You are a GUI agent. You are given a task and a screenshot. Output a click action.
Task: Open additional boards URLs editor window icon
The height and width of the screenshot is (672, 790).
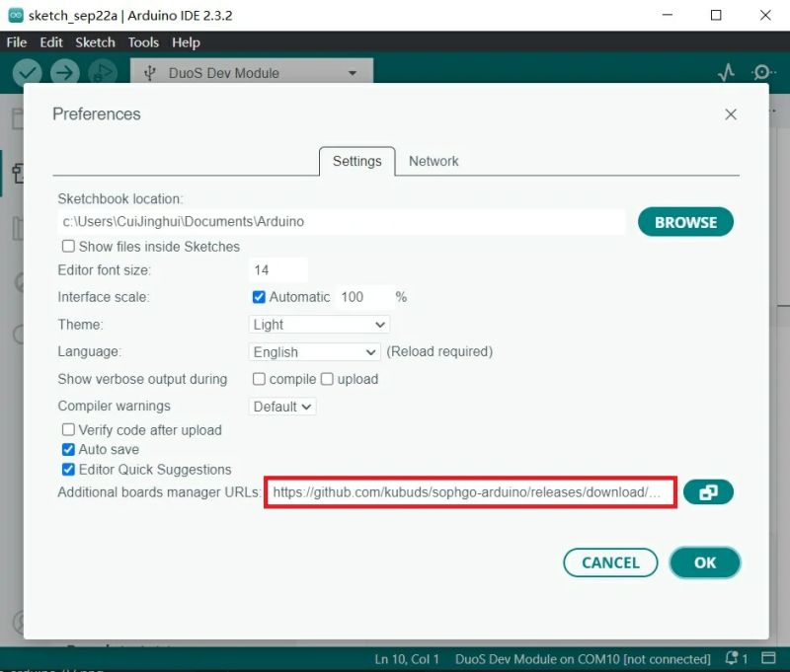coord(708,491)
